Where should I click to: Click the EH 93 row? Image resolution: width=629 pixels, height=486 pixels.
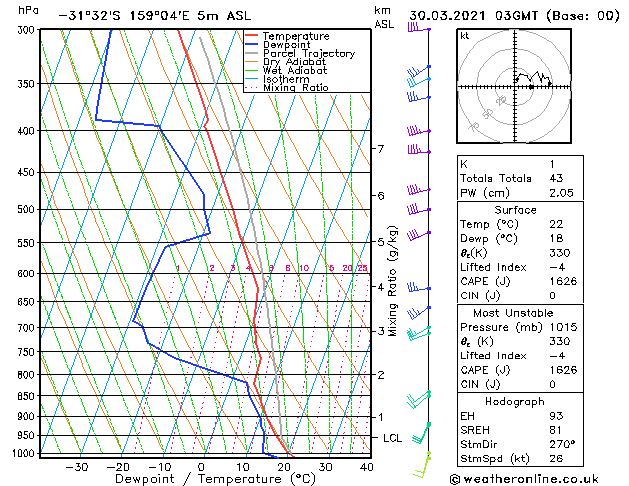(520, 416)
